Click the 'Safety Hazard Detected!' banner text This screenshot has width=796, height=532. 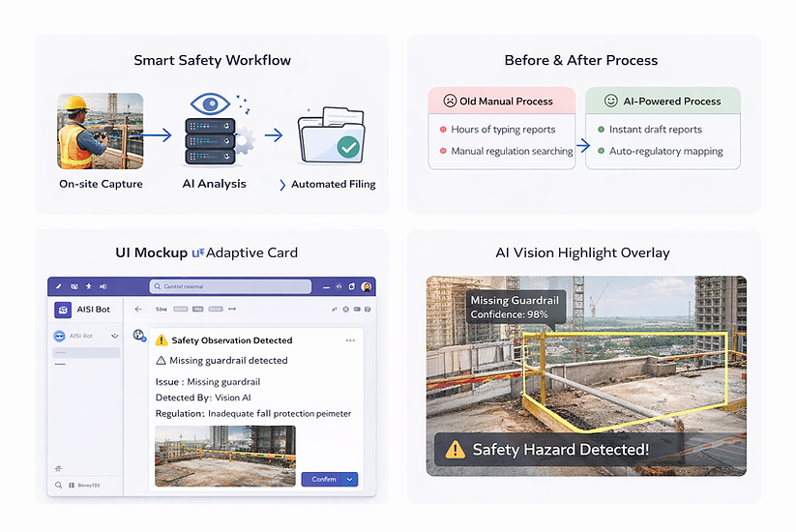560,449
